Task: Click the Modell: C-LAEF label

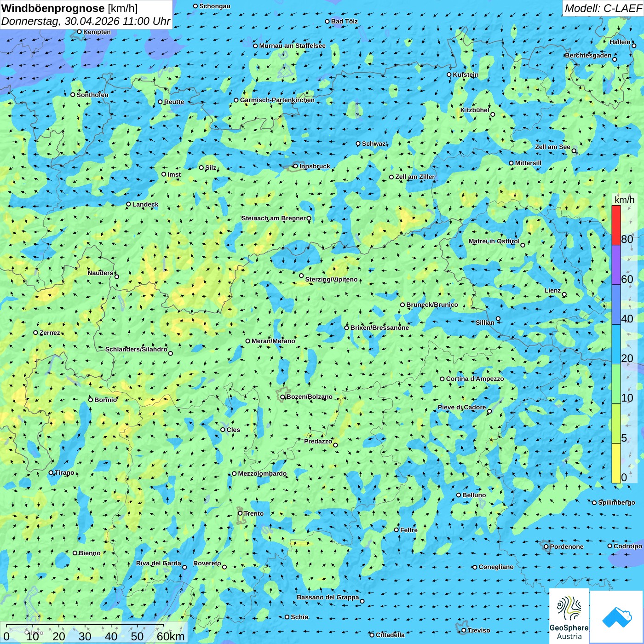Action: tap(603, 8)
